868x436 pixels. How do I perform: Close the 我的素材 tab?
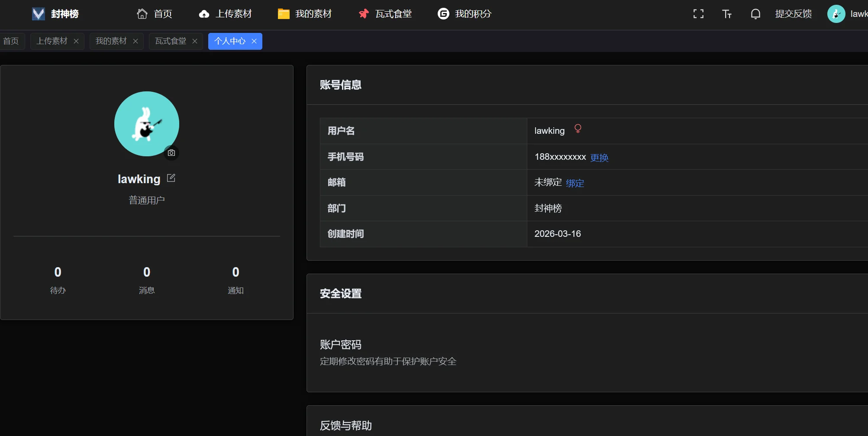pyautogui.click(x=136, y=41)
